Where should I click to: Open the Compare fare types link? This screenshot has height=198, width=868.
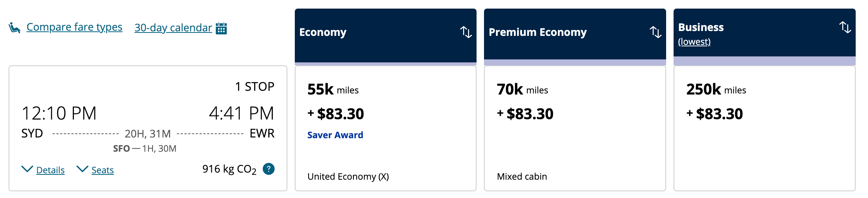pyautogui.click(x=74, y=27)
